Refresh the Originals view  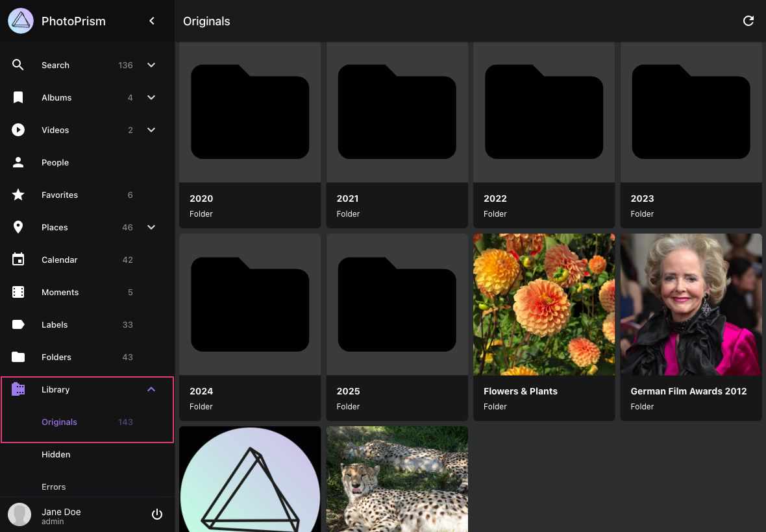[748, 21]
